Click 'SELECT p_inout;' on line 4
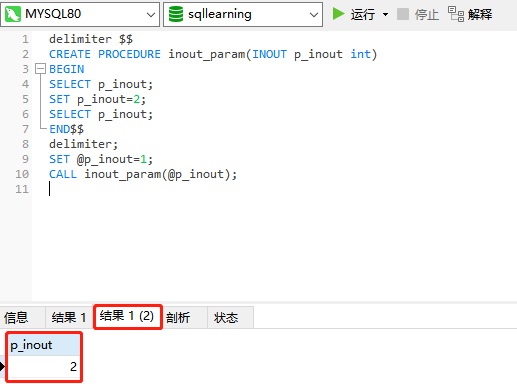517x384 pixels. 101,84
